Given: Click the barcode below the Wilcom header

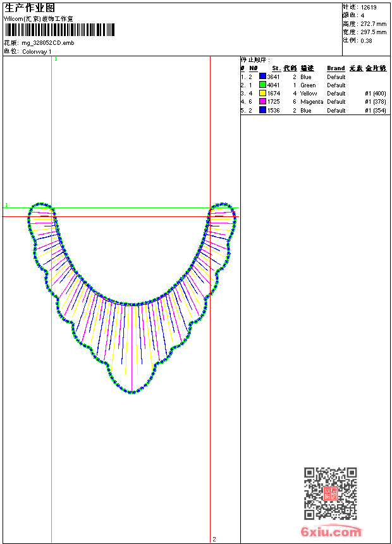Looking at the screenshot, I should (60, 30).
